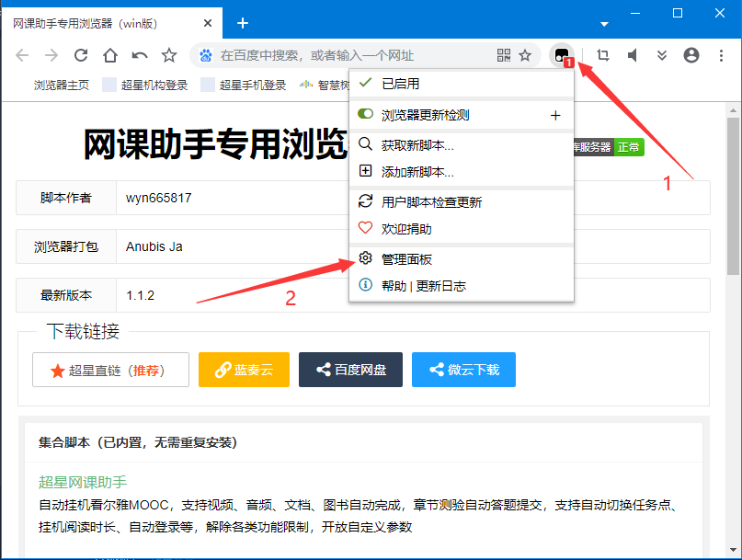742x560 pixels.
Task: Click the 超星网课助手 script link
Action: point(83,483)
